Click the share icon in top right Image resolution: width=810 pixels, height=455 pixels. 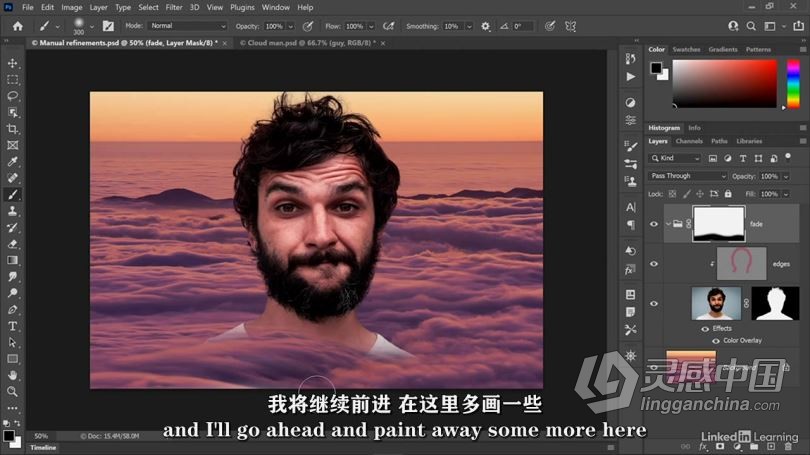pyautogui.click(x=799, y=26)
